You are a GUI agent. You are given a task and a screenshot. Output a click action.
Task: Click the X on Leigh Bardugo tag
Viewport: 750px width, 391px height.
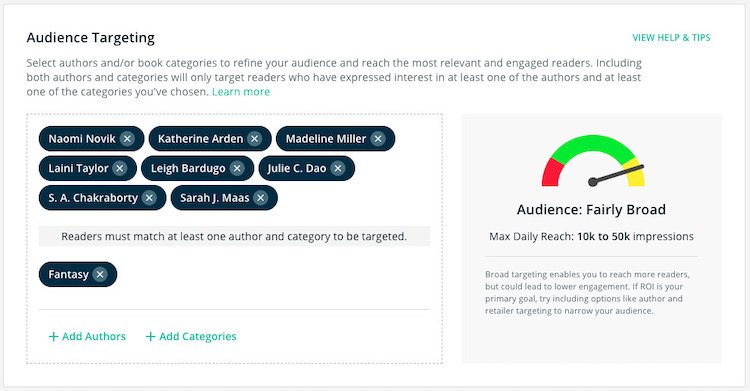[237, 168]
